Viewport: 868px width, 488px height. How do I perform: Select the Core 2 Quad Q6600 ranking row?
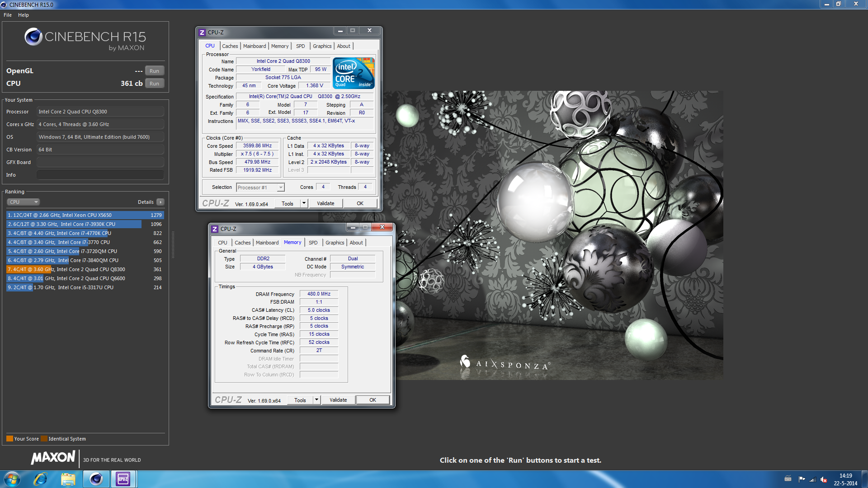click(x=85, y=278)
